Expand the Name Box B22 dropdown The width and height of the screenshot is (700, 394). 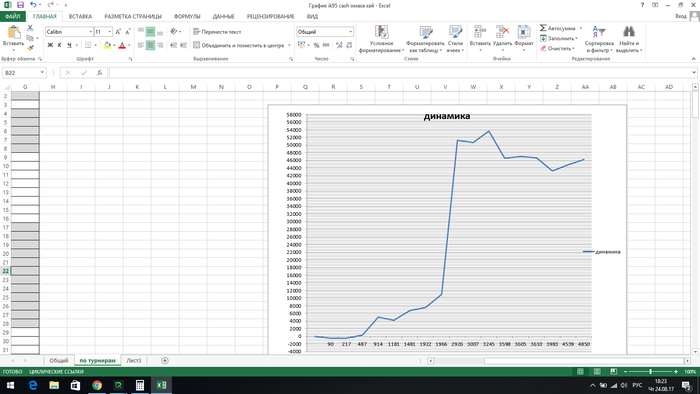coord(42,73)
